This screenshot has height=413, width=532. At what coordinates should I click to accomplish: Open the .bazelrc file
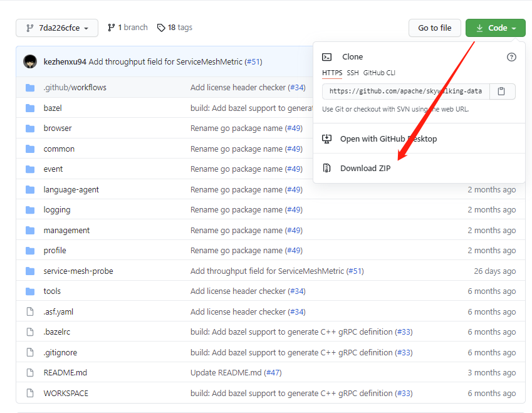(x=57, y=332)
